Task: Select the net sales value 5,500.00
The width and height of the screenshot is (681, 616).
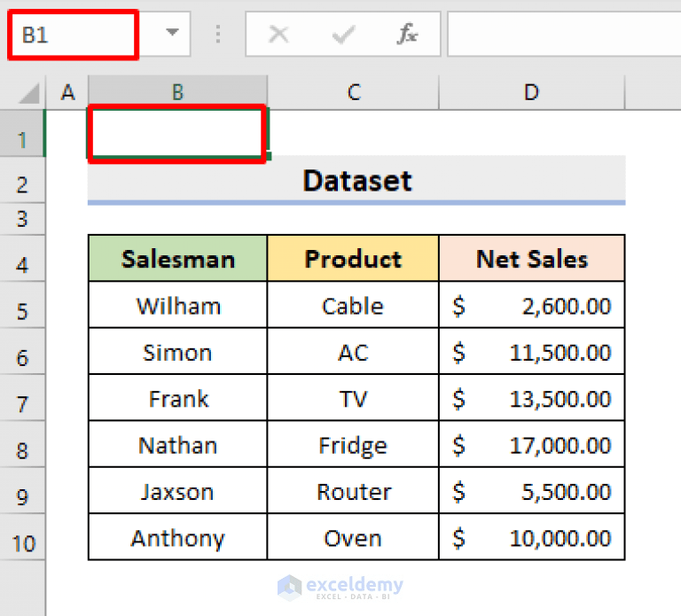Action: point(532,491)
